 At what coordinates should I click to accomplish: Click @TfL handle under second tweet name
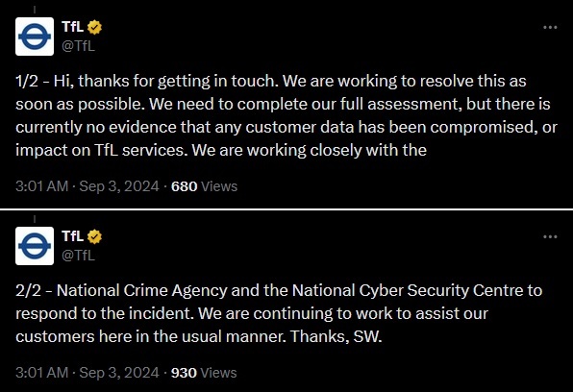coord(78,256)
